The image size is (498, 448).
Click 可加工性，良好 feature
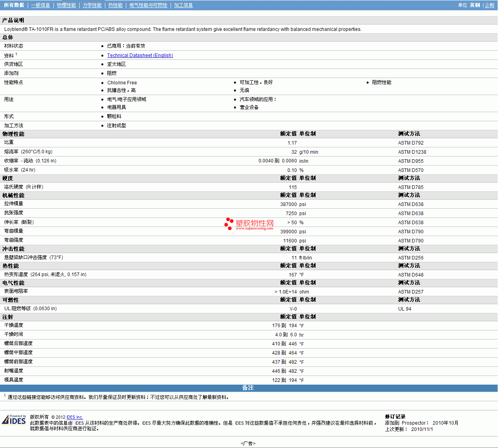pos(256,82)
